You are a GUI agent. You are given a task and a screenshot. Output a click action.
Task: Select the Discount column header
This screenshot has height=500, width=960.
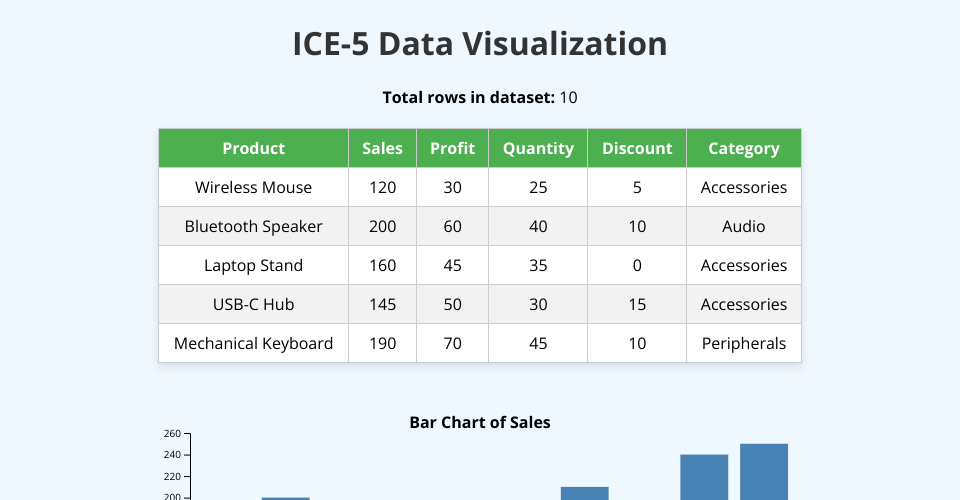point(637,148)
